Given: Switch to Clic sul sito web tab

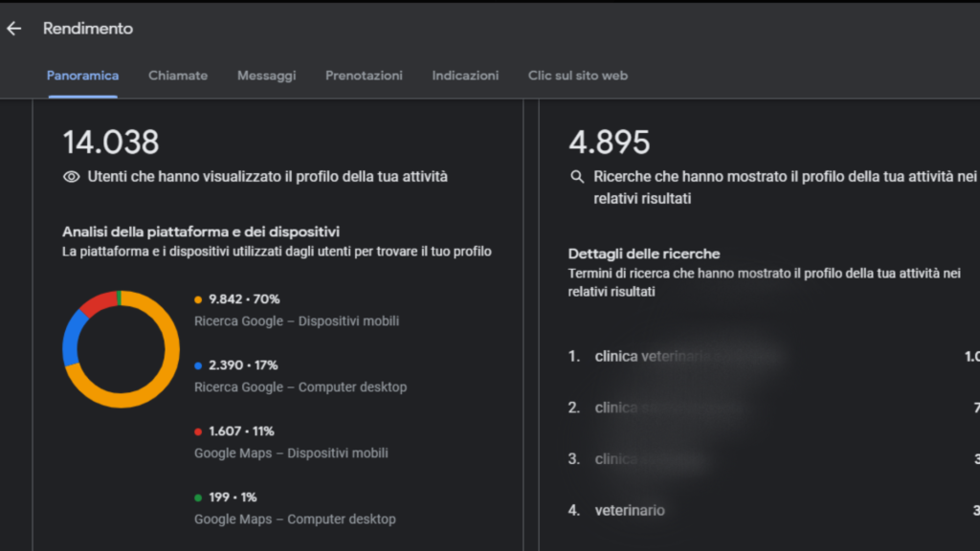Looking at the screenshot, I should pos(578,75).
